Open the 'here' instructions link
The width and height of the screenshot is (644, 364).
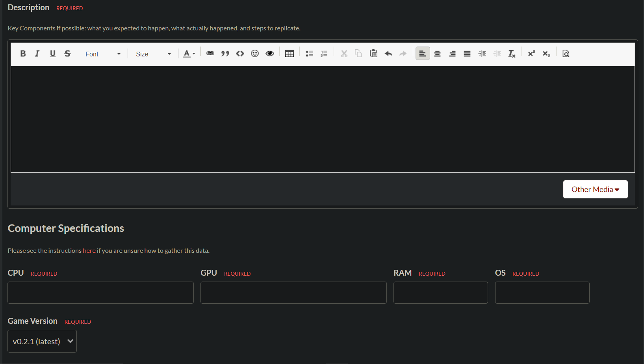pos(89,251)
